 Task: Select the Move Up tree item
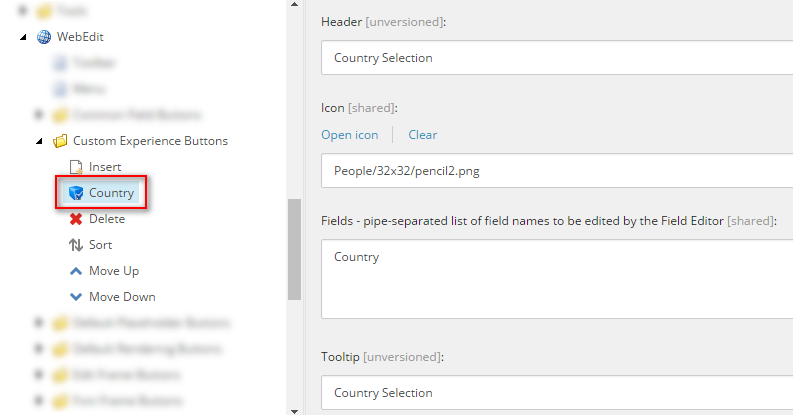coord(114,271)
